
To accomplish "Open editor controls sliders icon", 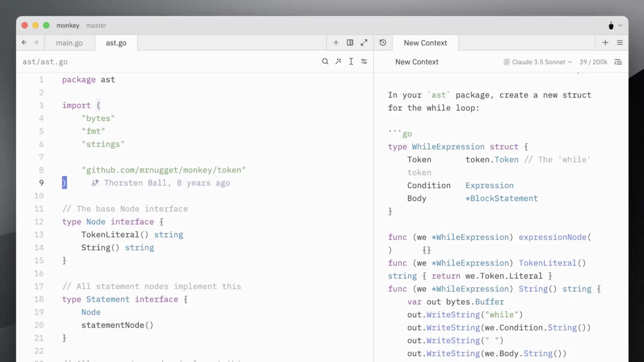I will (364, 62).
